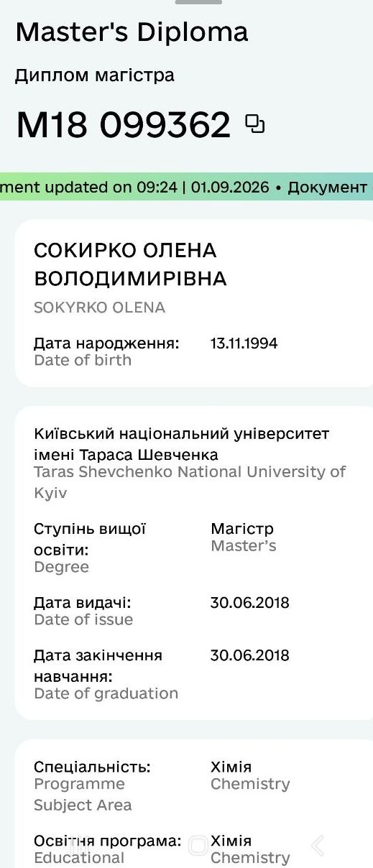Select the Master's Diploma title
The width and height of the screenshot is (373, 868).
coord(132,32)
